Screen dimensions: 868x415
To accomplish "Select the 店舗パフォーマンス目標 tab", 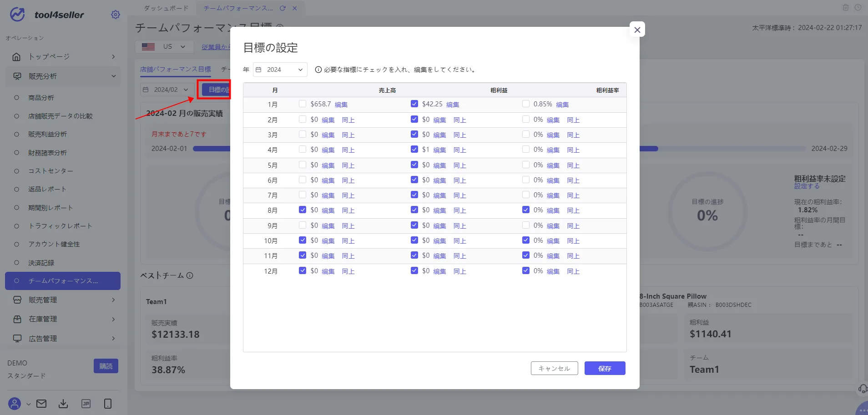I will click(x=176, y=69).
